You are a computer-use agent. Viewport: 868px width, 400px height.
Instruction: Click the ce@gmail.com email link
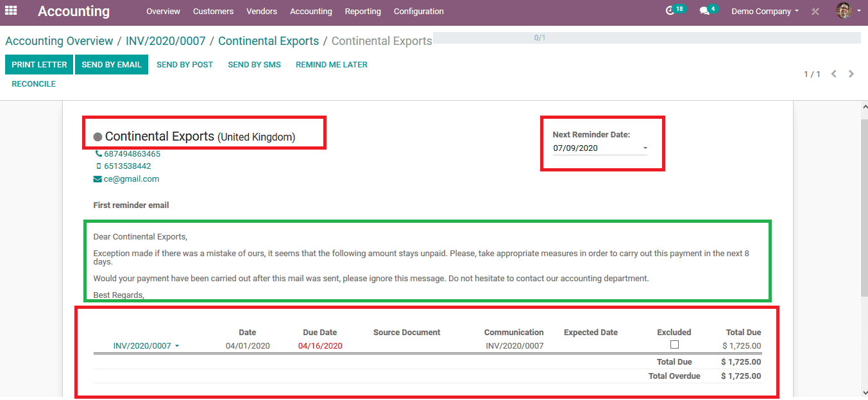132,179
